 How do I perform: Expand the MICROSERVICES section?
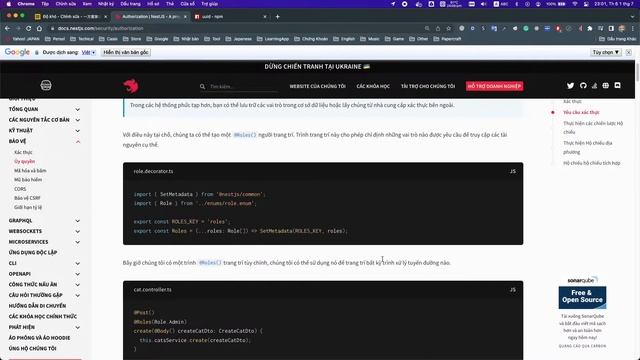point(78,242)
